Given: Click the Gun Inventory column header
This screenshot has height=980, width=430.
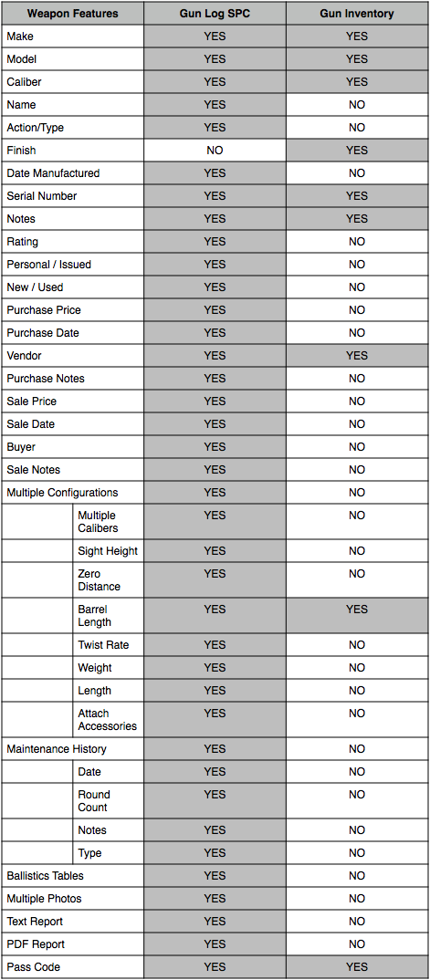Looking at the screenshot, I should pos(358,13).
